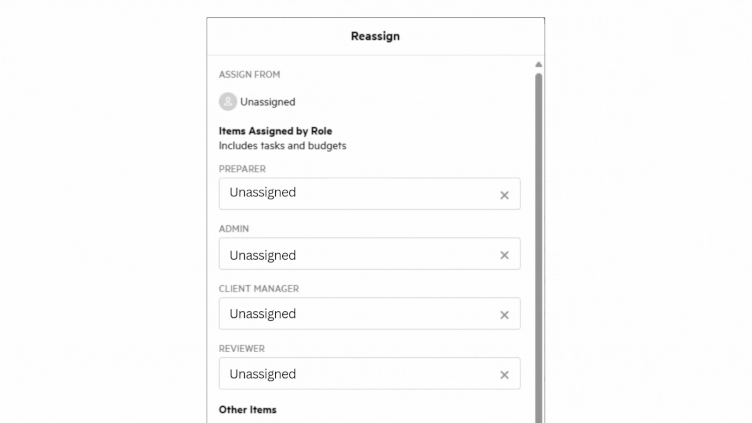Open the Reviewer assignee combo box
The width and height of the screenshot is (752, 423).
357,374
